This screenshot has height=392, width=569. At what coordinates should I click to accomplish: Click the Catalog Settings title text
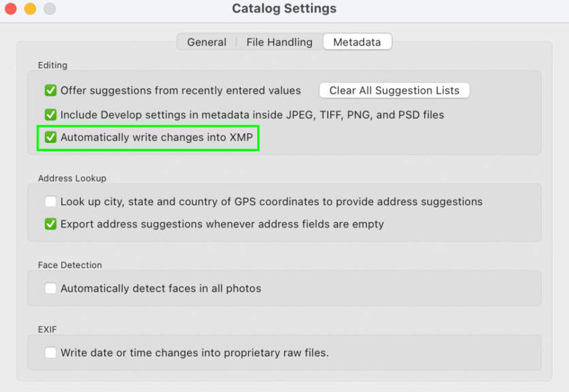(x=284, y=8)
